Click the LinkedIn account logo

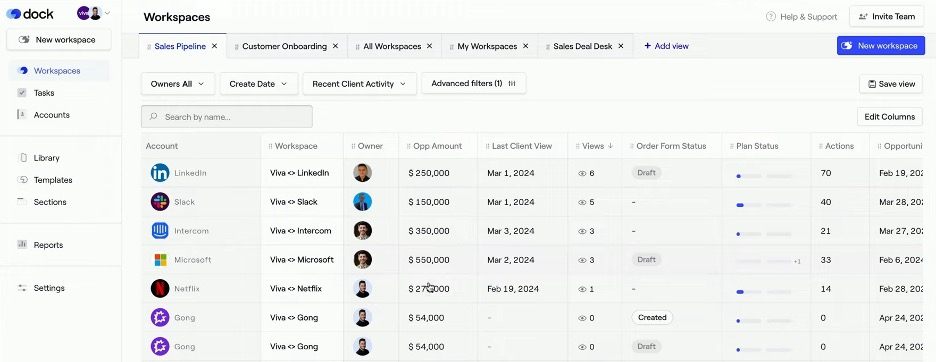[x=160, y=173]
